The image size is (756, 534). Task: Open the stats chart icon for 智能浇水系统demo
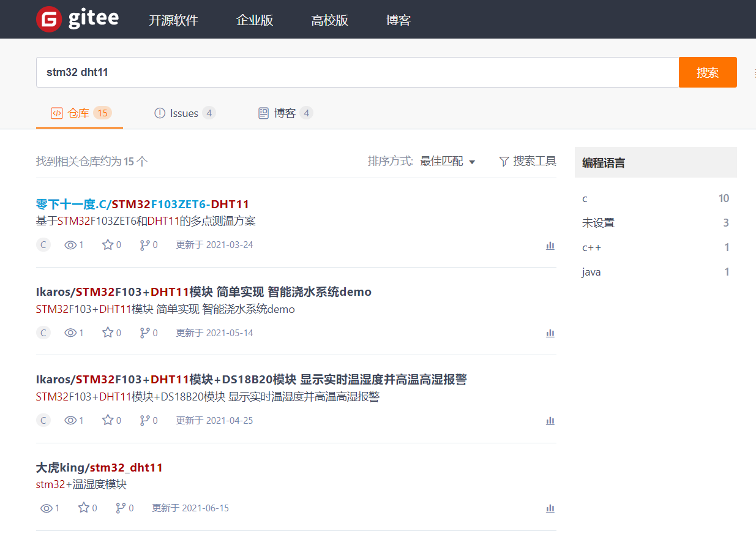(550, 333)
